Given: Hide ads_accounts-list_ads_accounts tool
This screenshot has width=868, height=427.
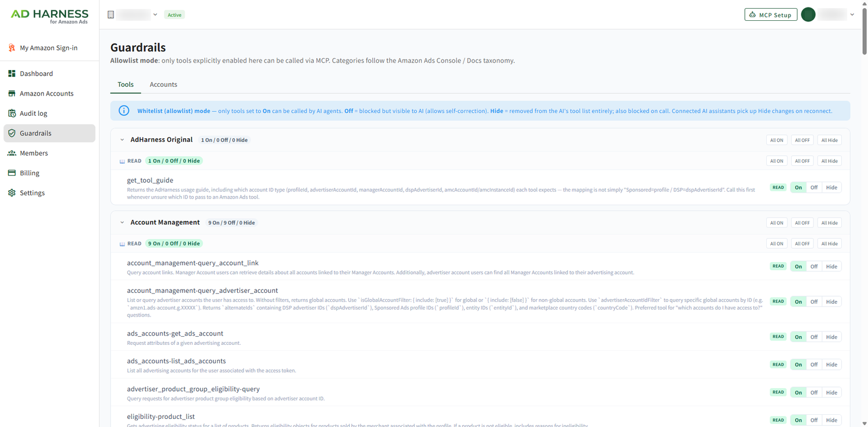Looking at the screenshot, I should (x=832, y=365).
